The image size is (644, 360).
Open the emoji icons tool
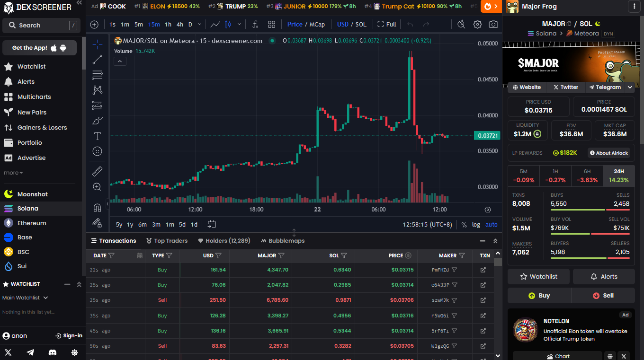tap(97, 151)
